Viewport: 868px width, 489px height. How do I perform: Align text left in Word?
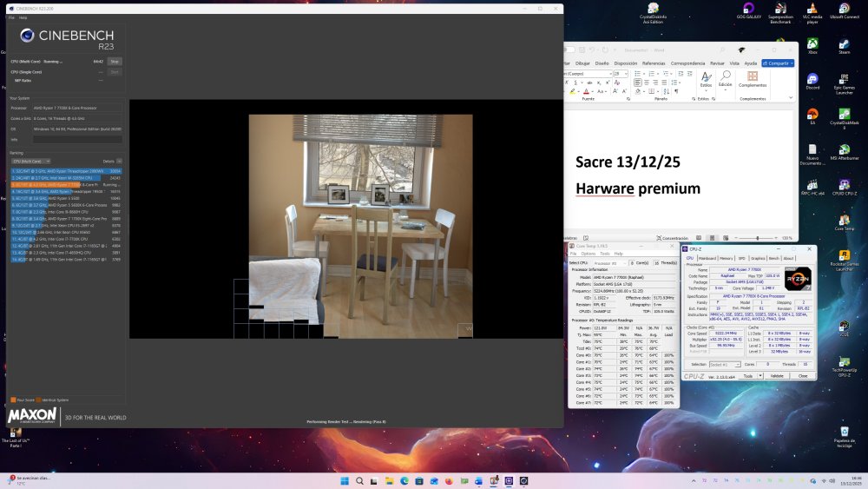[638, 83]
